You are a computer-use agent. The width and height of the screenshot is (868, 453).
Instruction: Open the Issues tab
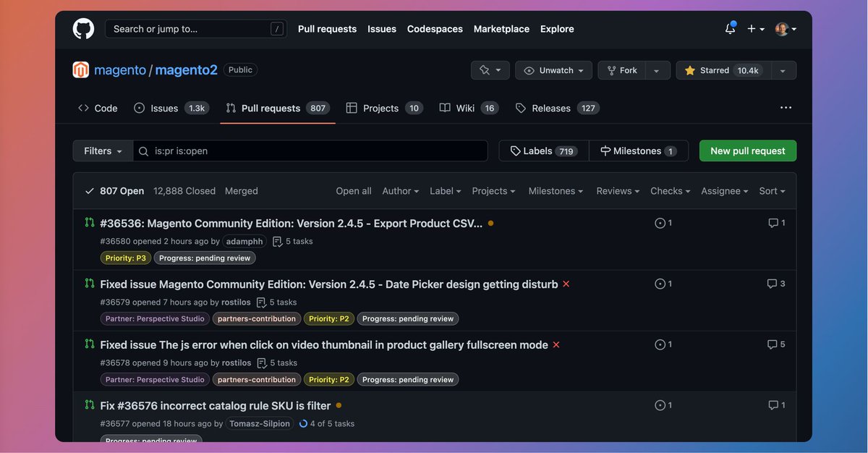tap(171, 108)
